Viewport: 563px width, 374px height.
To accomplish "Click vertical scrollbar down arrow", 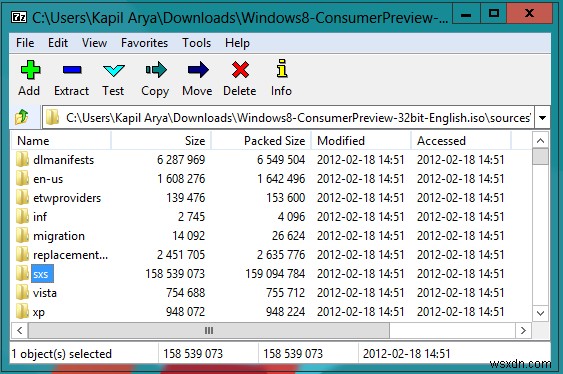I will tap(540, 313).
